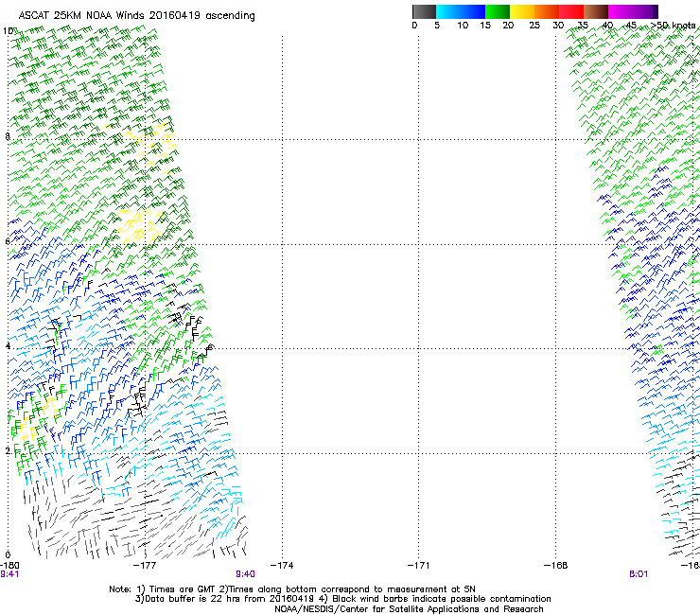Click longitude axis label '-168'
This screenshot has width=700, height=615.
pyautogui.click(x=556, y=566)
